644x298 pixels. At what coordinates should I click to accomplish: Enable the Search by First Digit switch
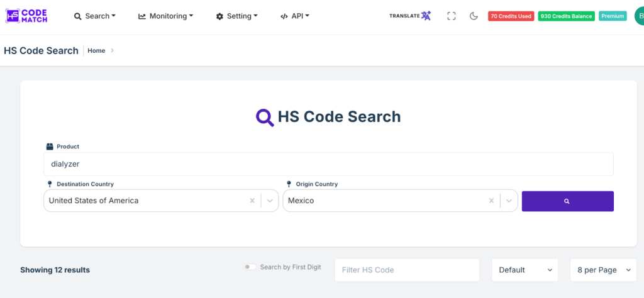coord(250,267)
